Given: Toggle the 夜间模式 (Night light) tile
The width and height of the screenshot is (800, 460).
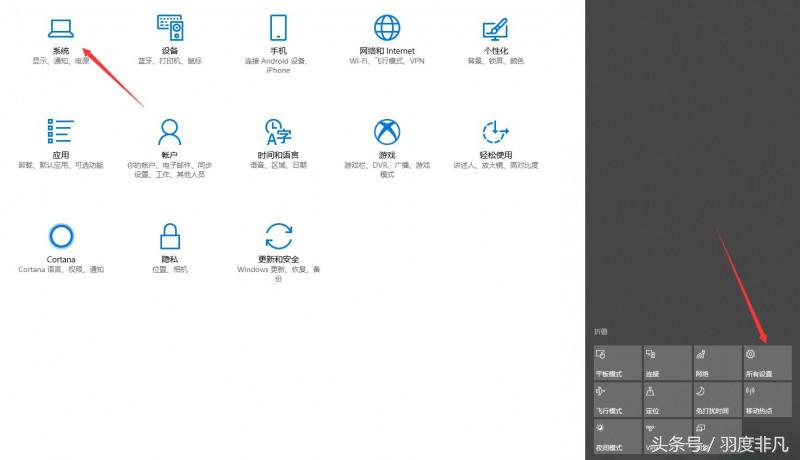Looking at the screenshot, I should click(x=617, y=437).
